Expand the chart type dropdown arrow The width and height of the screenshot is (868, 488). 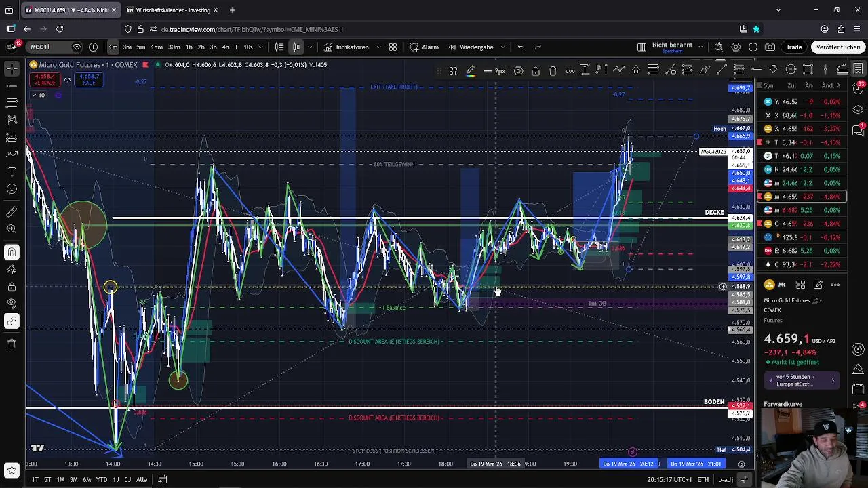coord(310,47)
